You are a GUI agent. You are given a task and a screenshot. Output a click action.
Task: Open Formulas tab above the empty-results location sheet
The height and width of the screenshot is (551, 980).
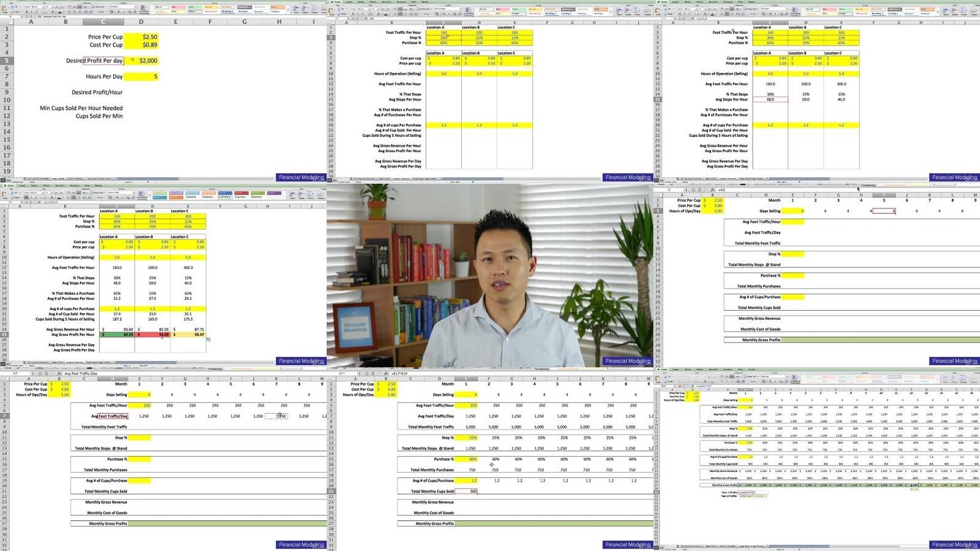pyautogui.click(x=401, y=2)
